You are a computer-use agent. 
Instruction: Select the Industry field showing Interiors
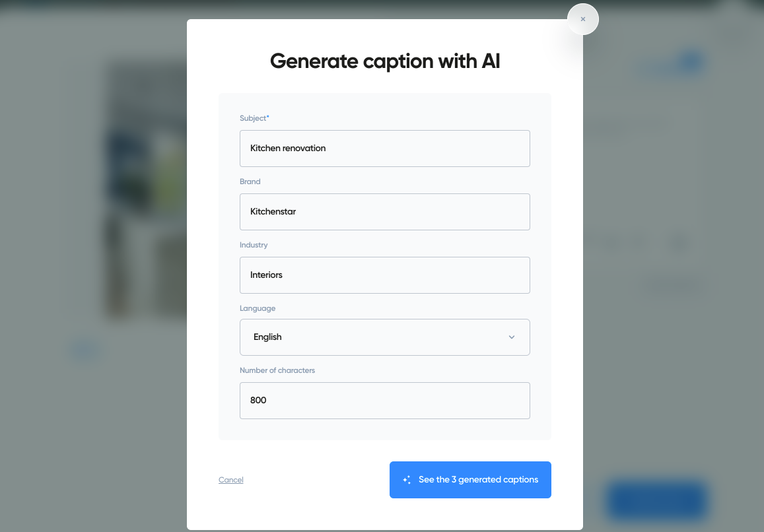[384, 275]
